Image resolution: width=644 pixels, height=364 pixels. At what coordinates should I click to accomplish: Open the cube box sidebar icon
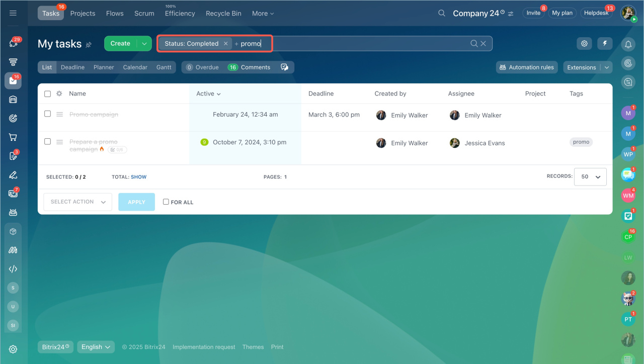point(13,231)
